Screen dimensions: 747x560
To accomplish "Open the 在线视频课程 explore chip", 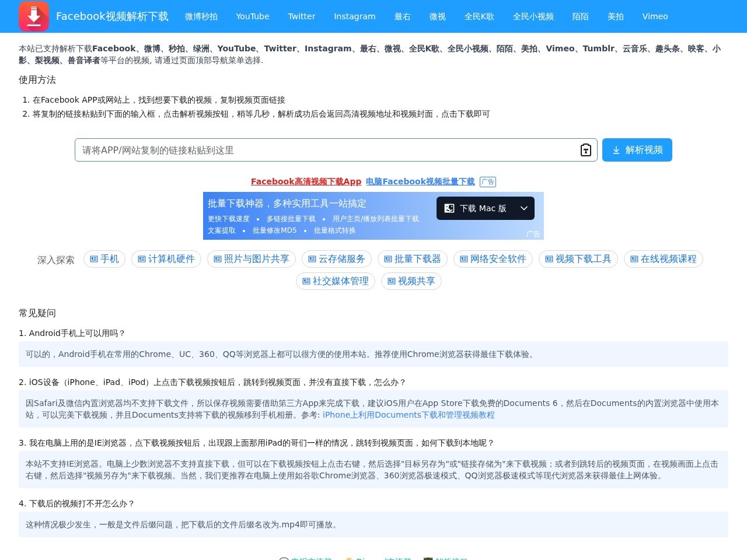I will (664, 259).
